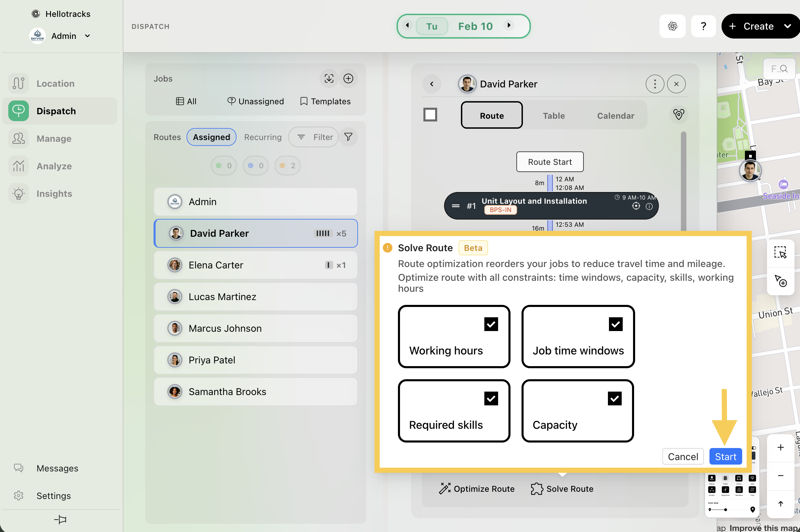Image resolution: width=800 pixels, height=532 pixels.
Task: Click the Cancel button
Action: point(683,457)
